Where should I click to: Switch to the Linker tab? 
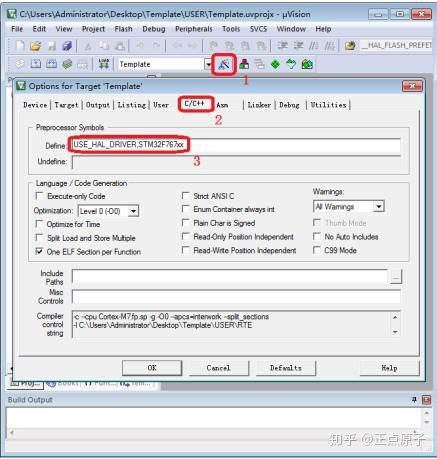[x=259, y=105]
